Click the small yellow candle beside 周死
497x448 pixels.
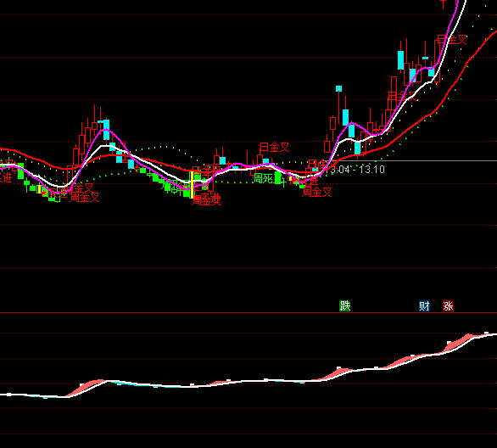290,179
